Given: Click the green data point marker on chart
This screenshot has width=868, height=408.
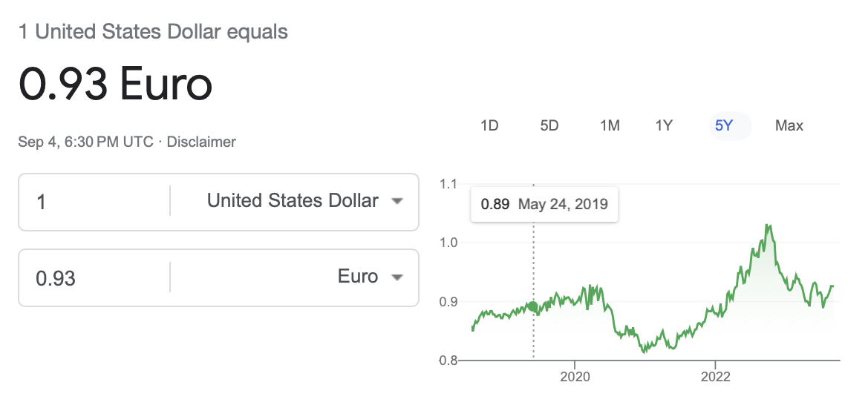Looking at the screenshot, I should point(532,306).
